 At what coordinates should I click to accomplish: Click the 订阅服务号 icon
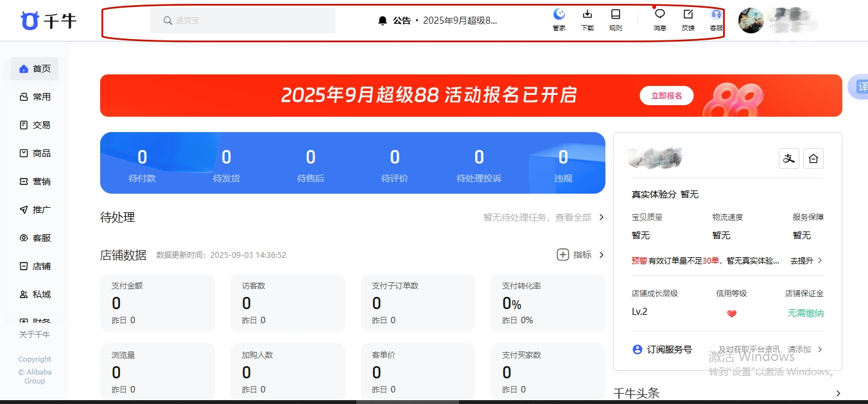coord(638,349)
